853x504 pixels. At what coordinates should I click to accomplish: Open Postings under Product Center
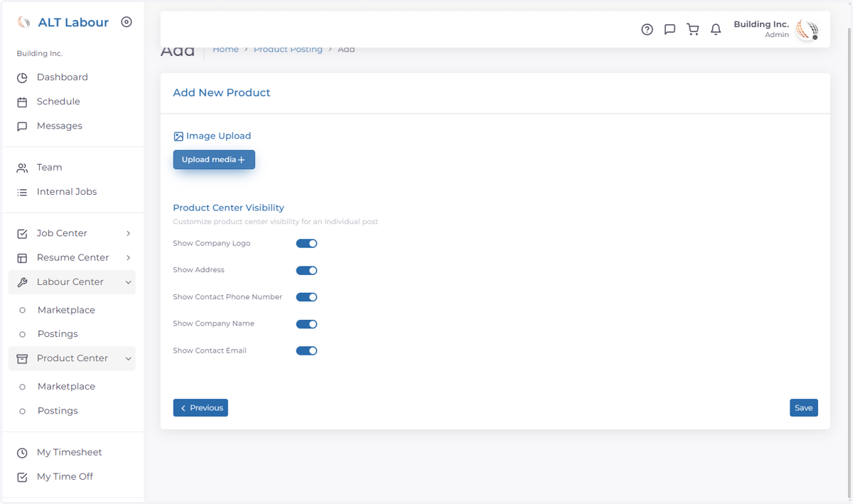point(58,411)
